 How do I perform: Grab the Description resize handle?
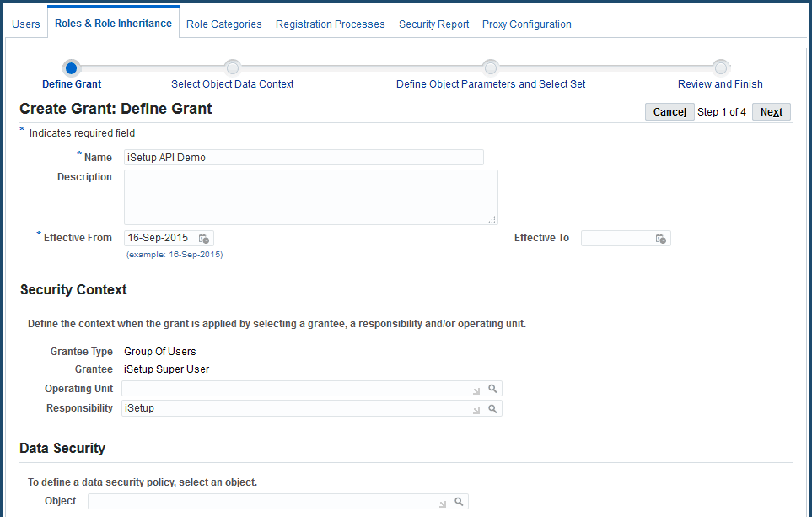coord(492,219)
